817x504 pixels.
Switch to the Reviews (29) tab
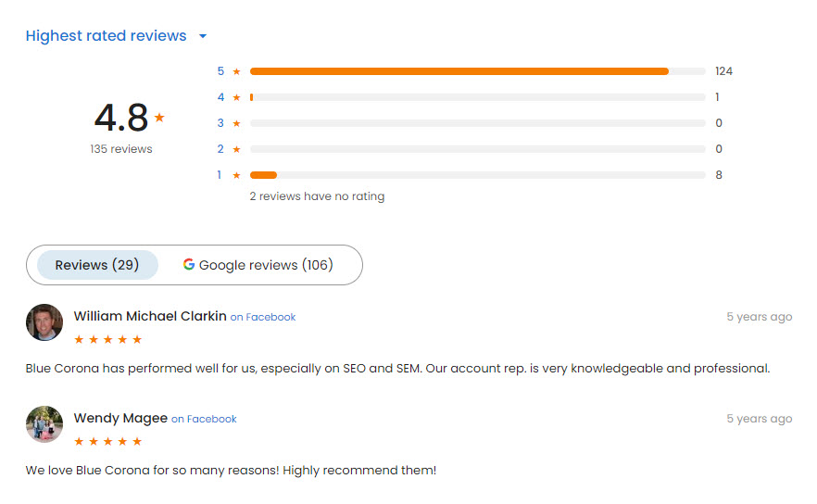click(97, 265)
